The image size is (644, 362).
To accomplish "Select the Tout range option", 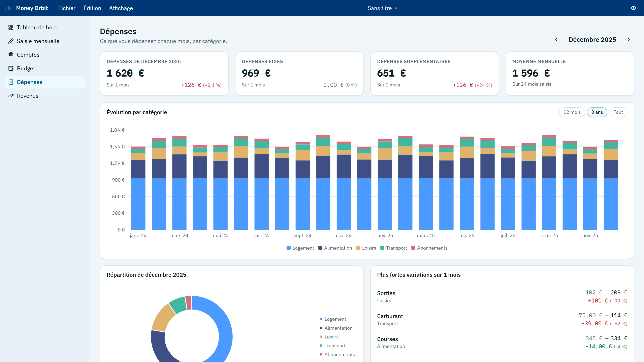I will 618,112.
